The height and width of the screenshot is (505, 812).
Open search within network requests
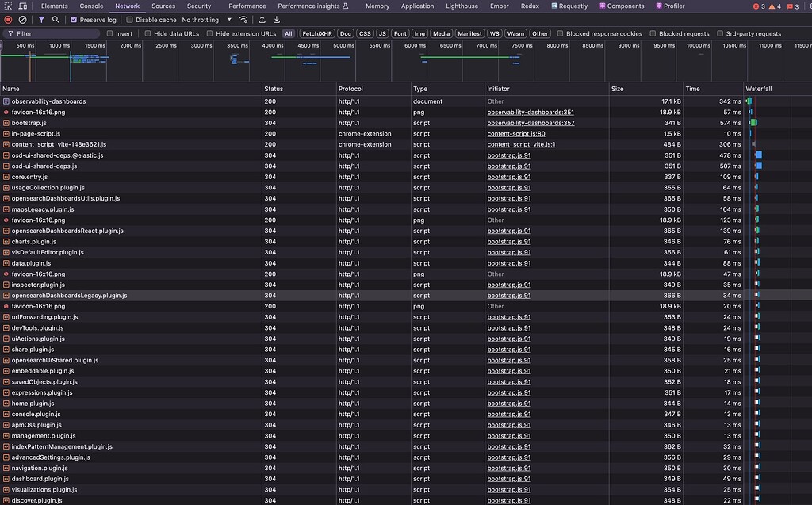[x=56, y=20]
